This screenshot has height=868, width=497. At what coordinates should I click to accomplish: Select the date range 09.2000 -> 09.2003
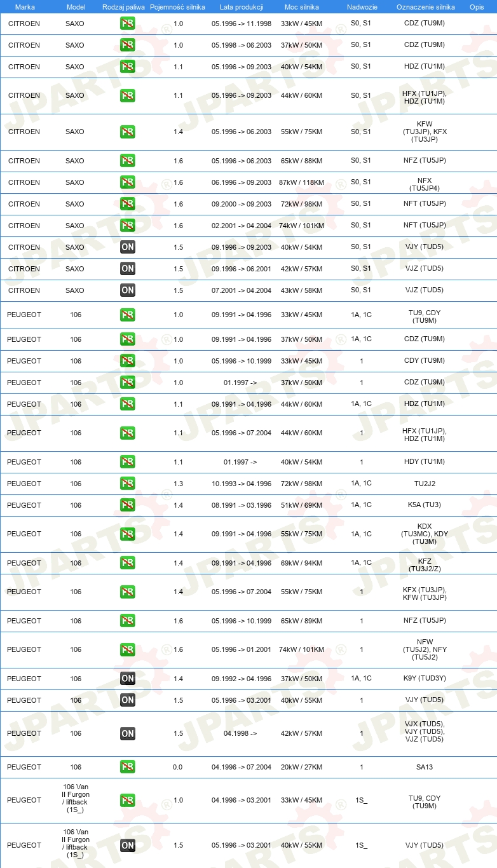(x=242, y=204)
